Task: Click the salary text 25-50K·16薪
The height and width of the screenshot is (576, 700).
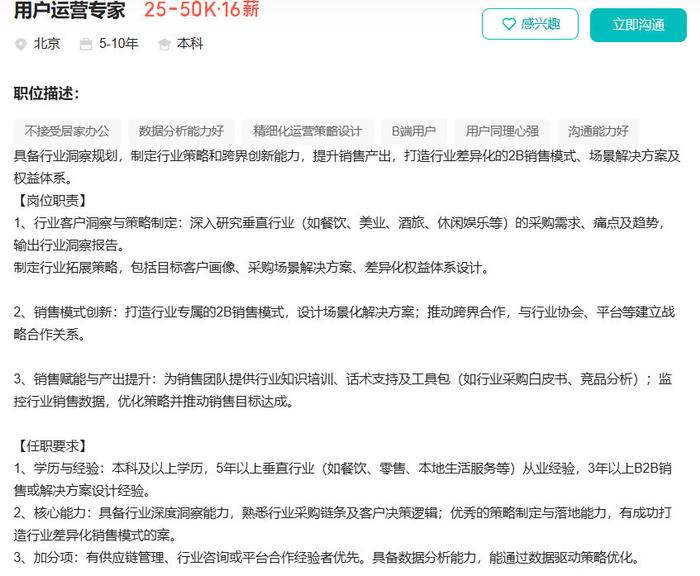Action: click(x=202, y=9)
